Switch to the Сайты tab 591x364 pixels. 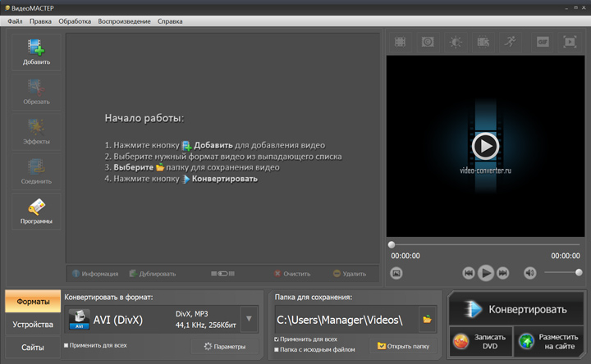tap(33, 347)
